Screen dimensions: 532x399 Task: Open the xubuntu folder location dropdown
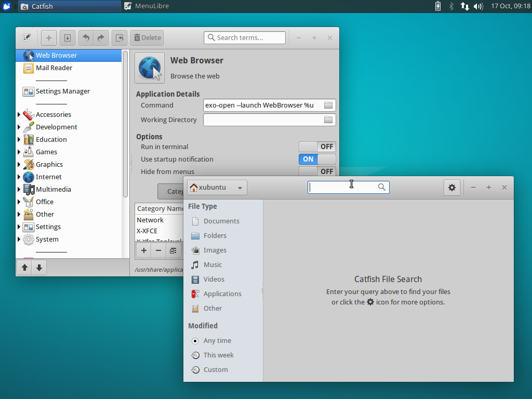[x=217, y=188]
